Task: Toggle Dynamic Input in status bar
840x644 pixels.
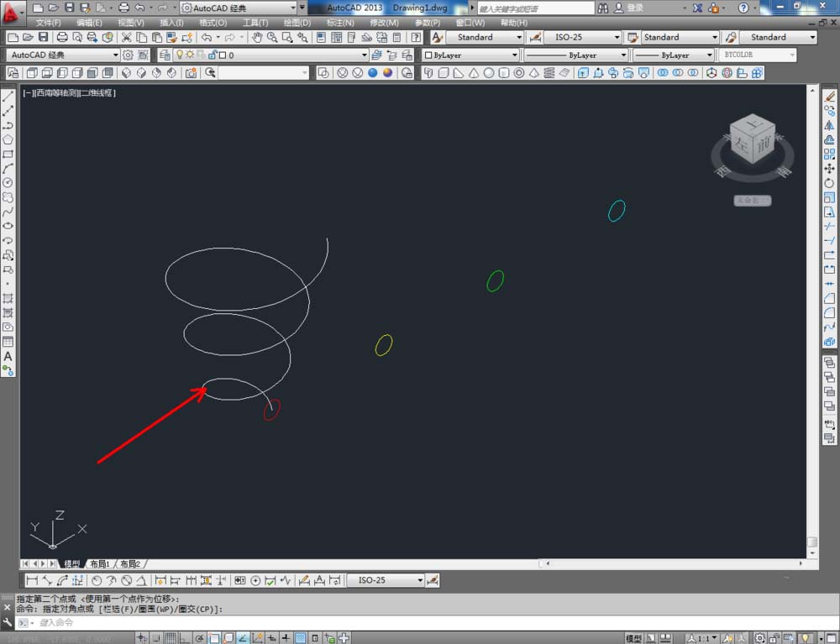Action: [x=271, y=638]
